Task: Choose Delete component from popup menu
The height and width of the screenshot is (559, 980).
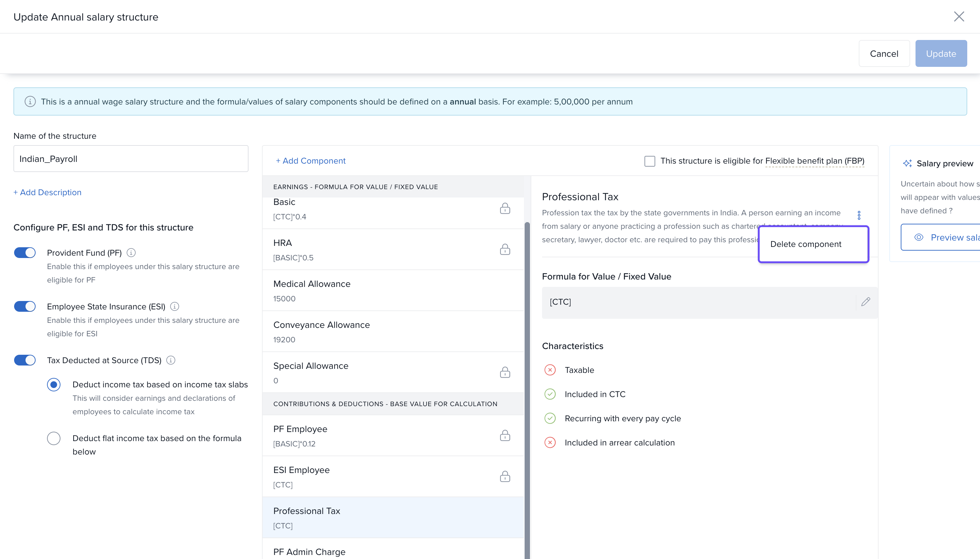Action: click(x=805, y=244)
